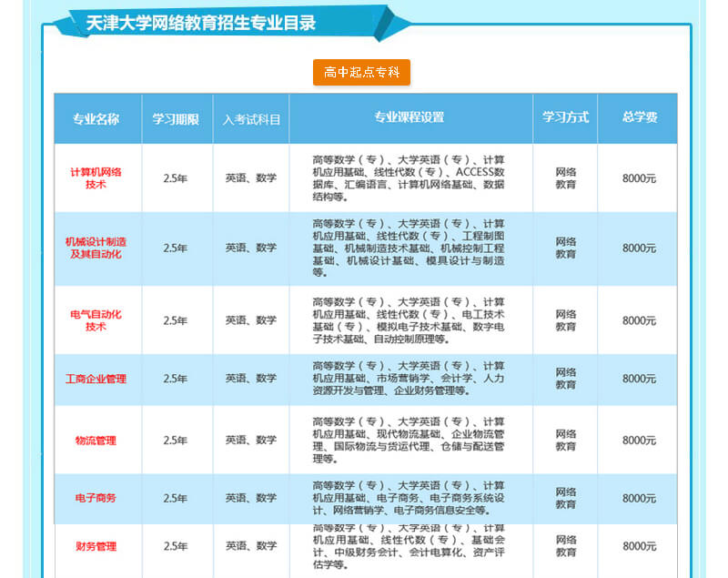Select the 学习方式 column header
728x578 pixels.
[565, 117]
